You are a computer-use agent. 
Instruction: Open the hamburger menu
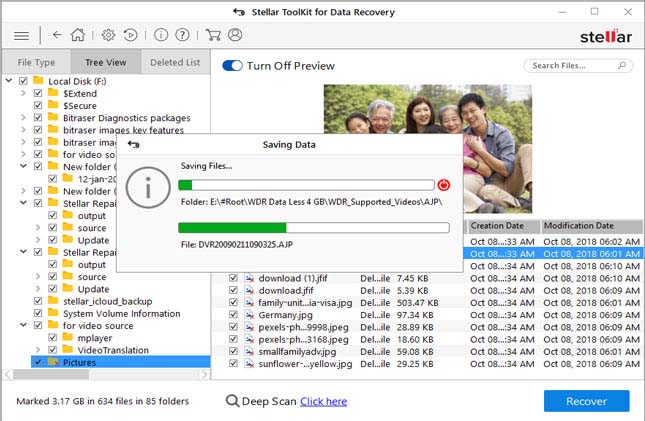click(x=21, y=35)
